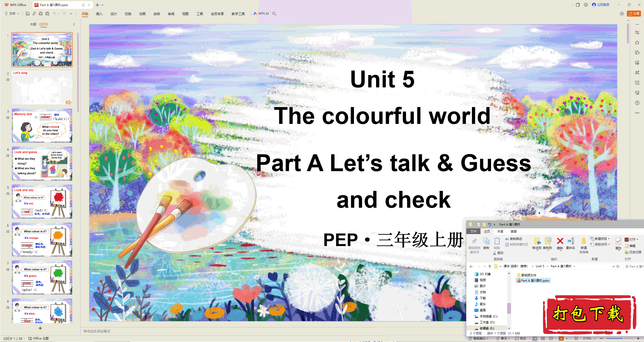Open the 教学工具 ribbon tab
The height and width of the screenshot is (342, 644).
pos(238,14)
